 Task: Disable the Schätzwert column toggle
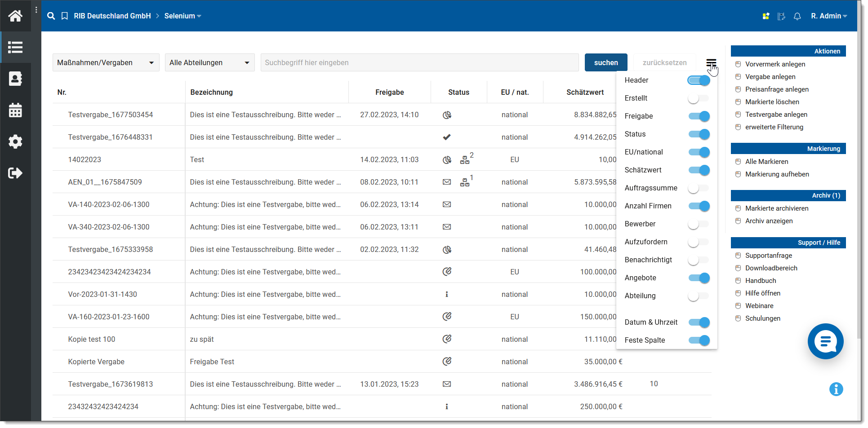[699, 170]
